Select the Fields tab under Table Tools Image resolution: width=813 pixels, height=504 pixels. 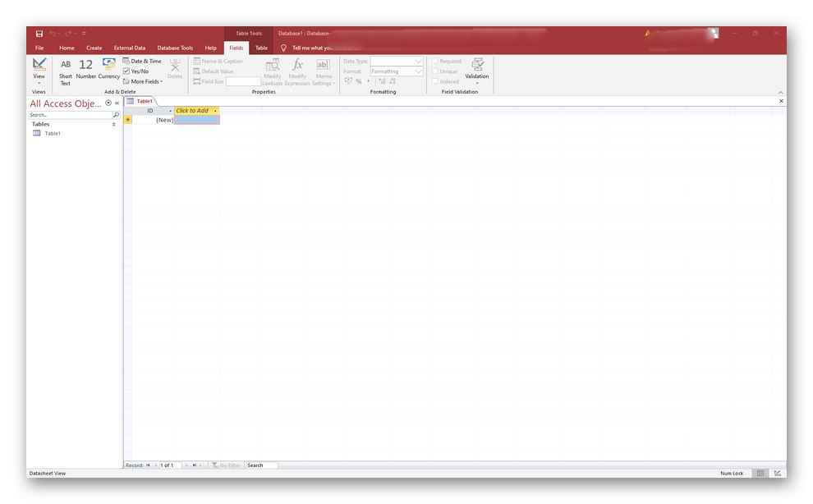[x=236, y=48]
